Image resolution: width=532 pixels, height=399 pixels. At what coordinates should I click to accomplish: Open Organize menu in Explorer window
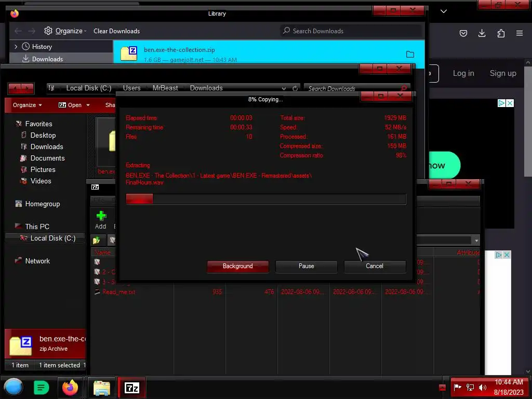tap(27, 105)
